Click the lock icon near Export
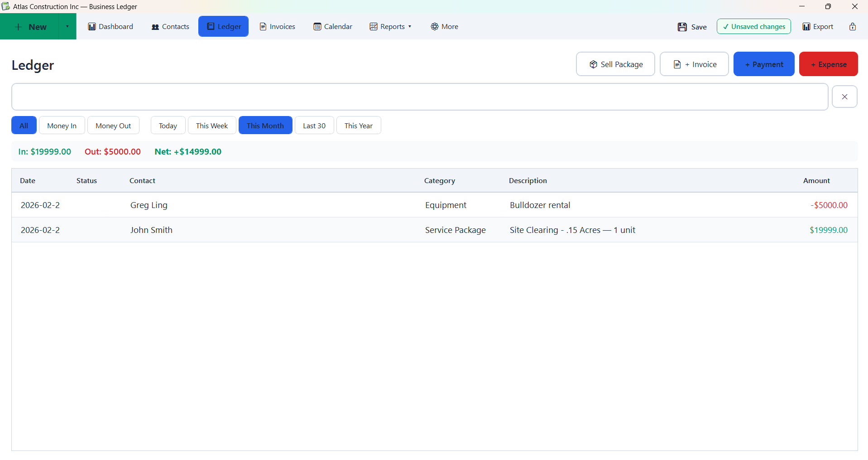This screenshot has width=868, height=460. tap(853, 26)
